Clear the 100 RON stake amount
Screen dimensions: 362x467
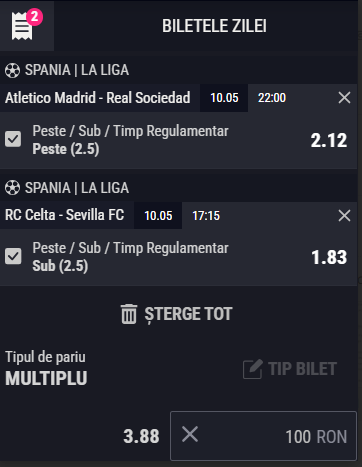[x=190, y=434]
